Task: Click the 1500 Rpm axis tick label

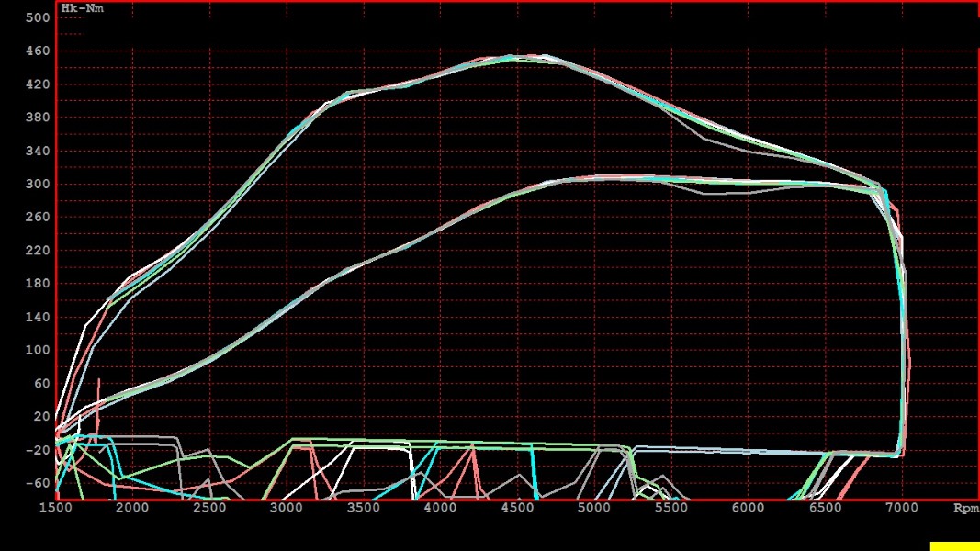Action: click(x=55, y=507)
